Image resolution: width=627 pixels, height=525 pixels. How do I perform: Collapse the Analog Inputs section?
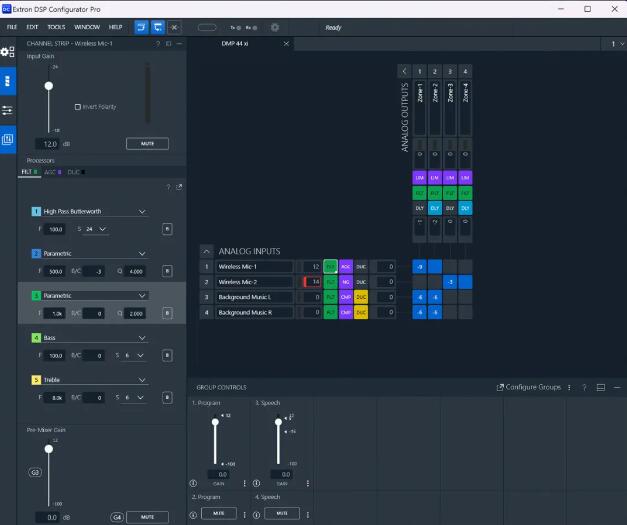pos(206,251)
